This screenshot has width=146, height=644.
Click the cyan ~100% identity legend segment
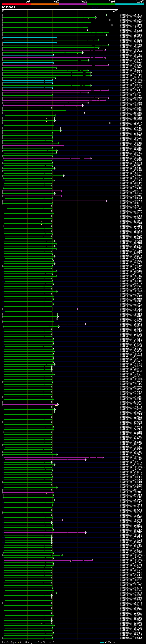(x=130, y=4)
